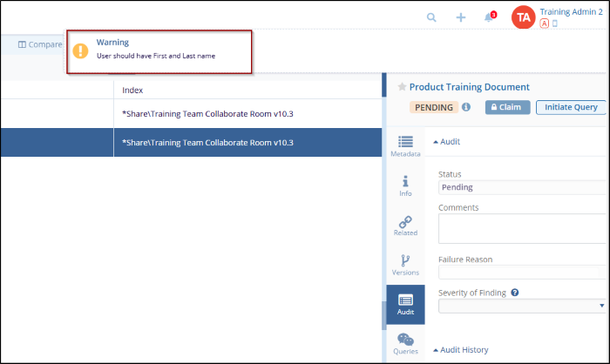
Task: Switch to the Versions tab
Action: (405, 265)
